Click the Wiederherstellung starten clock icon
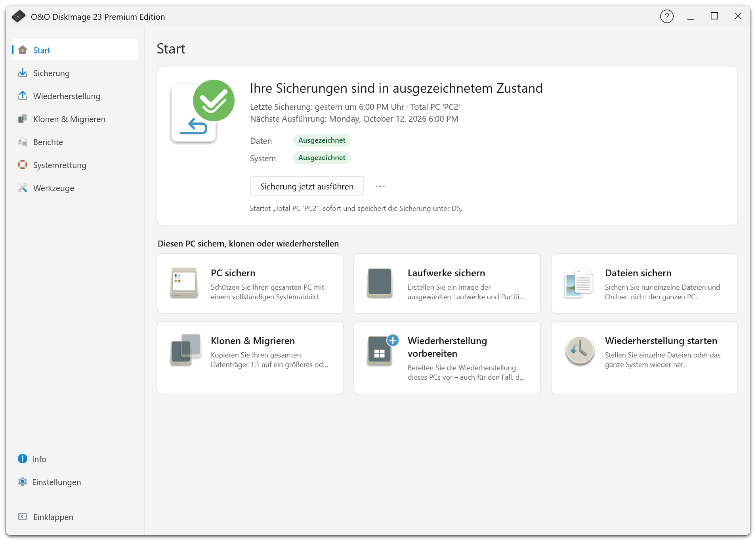Viewport: 756px width, 541px height. pos(580,351)
